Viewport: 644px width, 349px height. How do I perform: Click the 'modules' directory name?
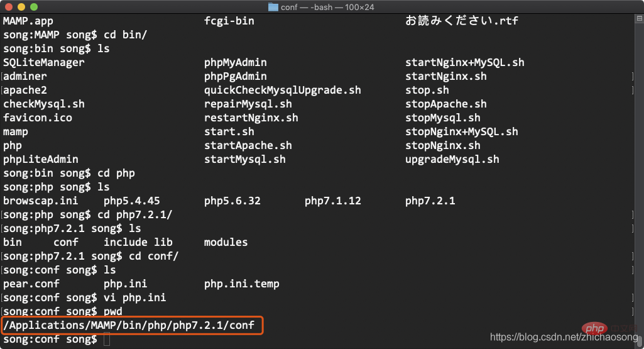[226, 242]
